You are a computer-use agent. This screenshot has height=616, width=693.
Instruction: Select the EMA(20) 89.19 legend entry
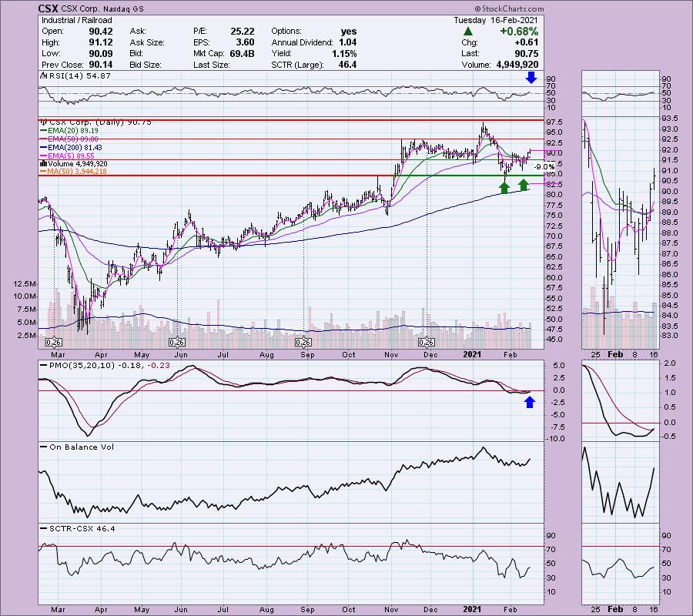point(69,131)
